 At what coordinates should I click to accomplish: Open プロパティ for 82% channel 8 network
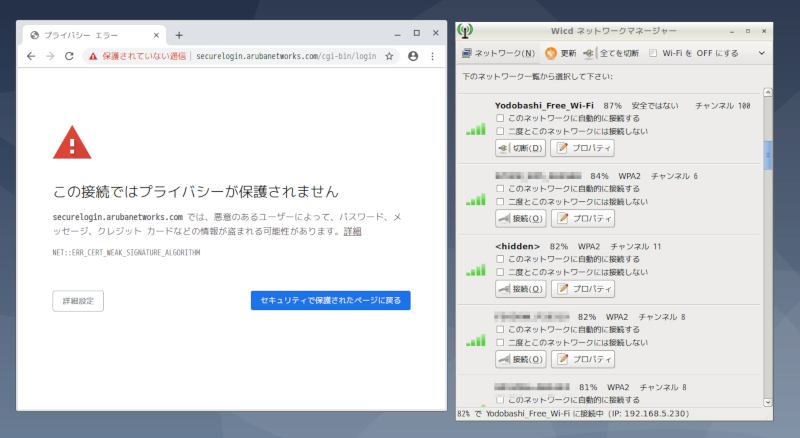pyautogui.click(x=583, y=359)
